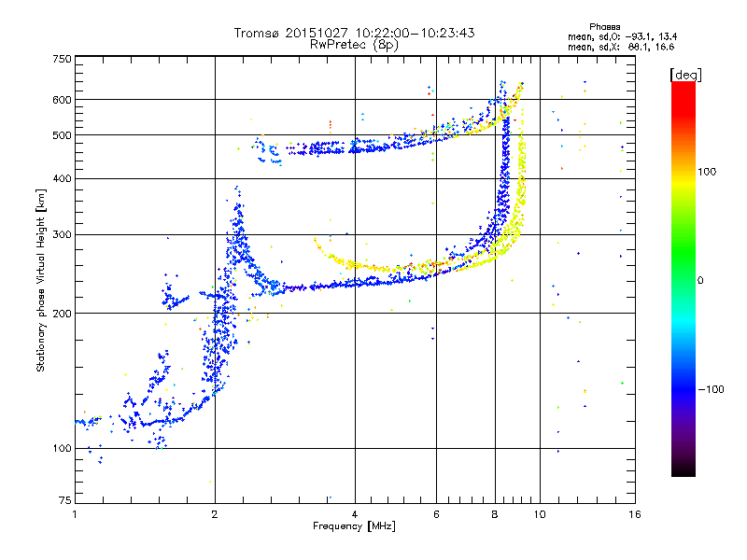The width and height of the screenshot is (747, 560).
Task: Click the yellow X-mode trace near 4 MHz
Action: (x=355, y=265)
